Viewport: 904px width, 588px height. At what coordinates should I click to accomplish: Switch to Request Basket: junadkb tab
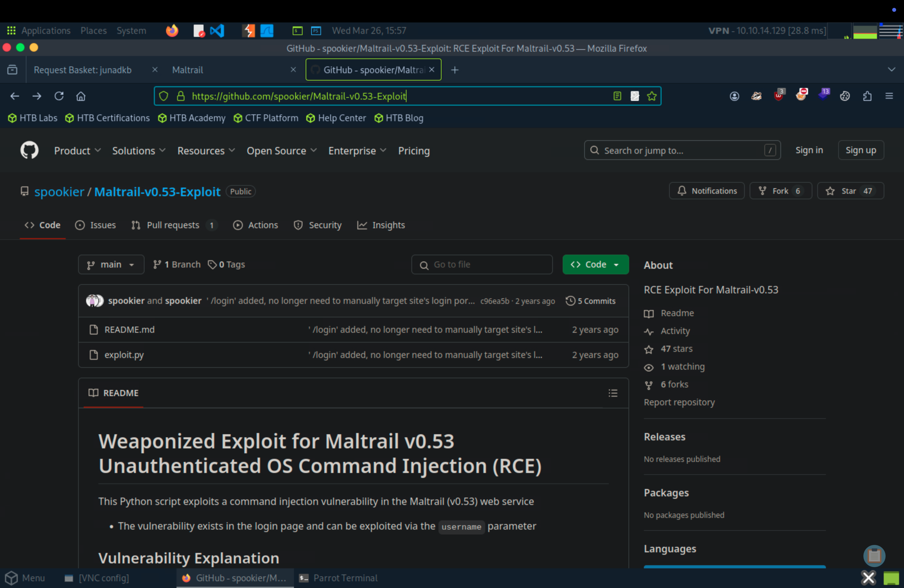(x=95, y=70)
